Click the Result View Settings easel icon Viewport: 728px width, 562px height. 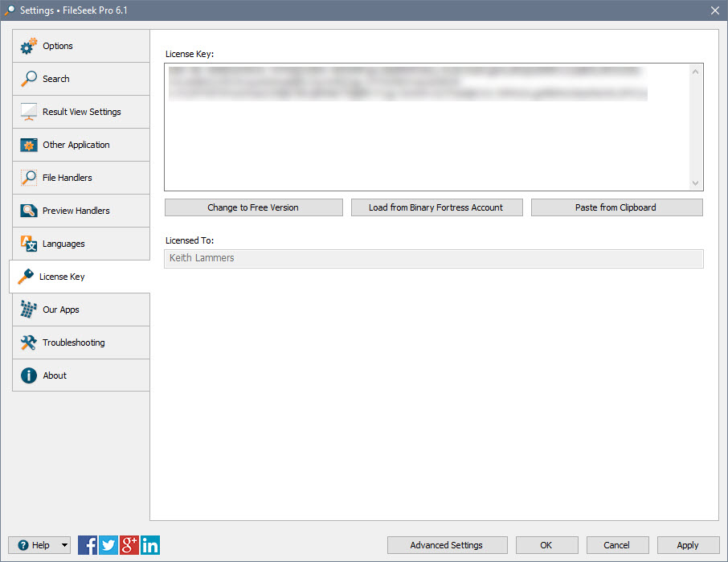coord(29,112)
